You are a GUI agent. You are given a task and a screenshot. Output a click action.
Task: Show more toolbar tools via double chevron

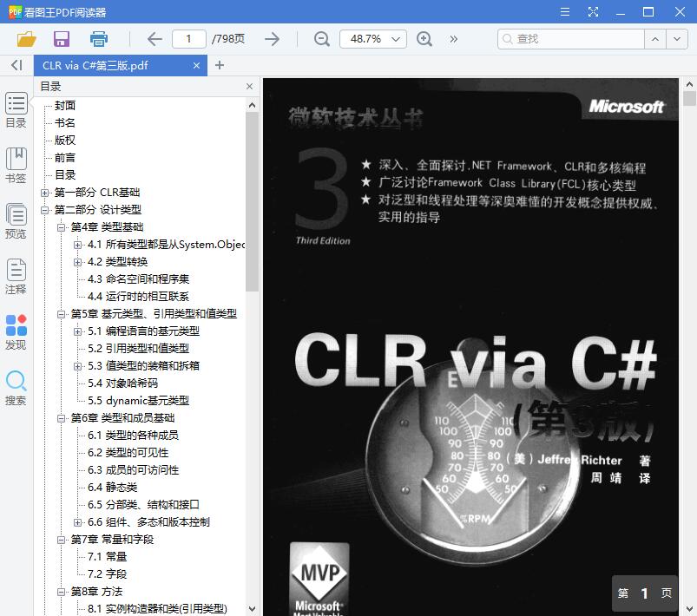click(453, 39)
